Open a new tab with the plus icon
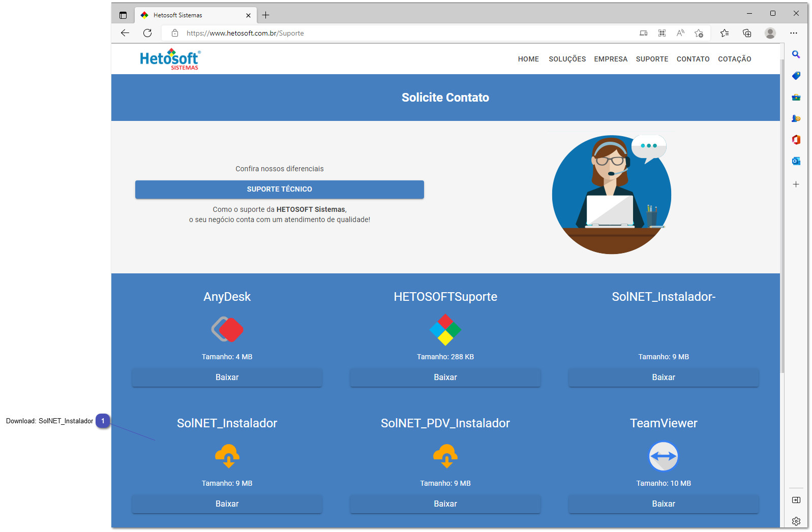The image size is (812, 532). (x=266, y=15)
